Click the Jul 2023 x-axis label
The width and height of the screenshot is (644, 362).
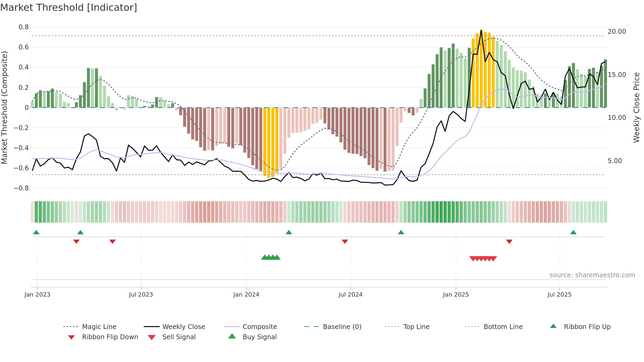tap(141, 294)
